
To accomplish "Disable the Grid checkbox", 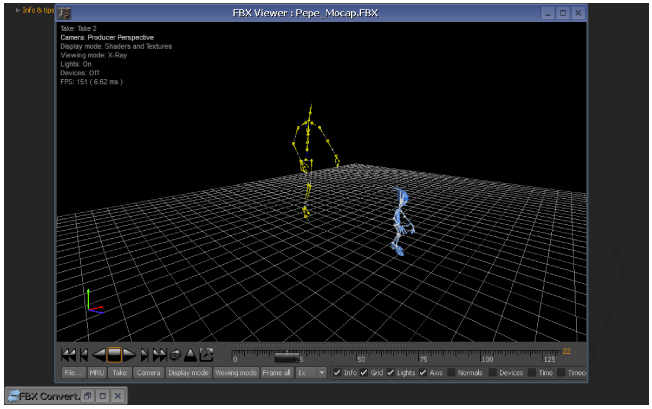I will point(364,372).
